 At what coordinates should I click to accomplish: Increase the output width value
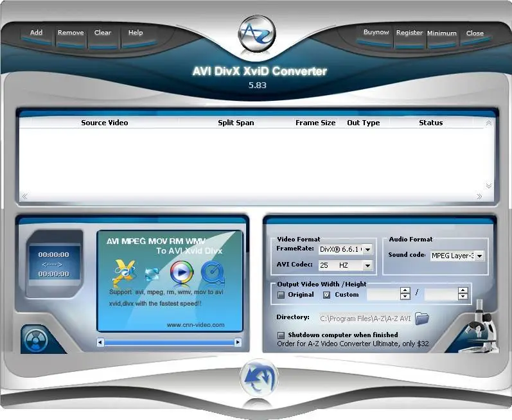click(x=405, y=290)
